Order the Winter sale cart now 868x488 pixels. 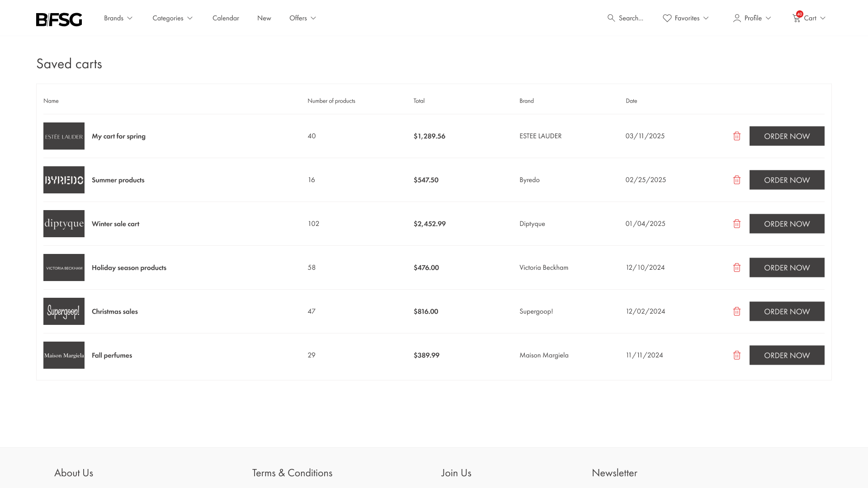[x=787, y=224]
